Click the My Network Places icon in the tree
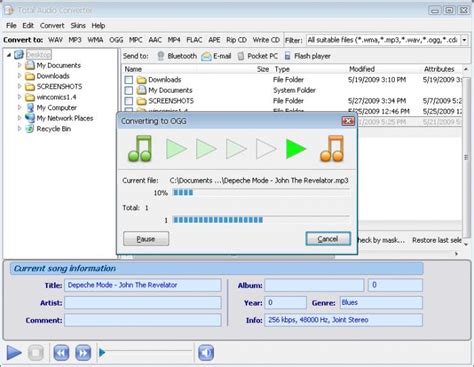The height and width of the screenshot is (367, 474). click(x=30, y=118)
